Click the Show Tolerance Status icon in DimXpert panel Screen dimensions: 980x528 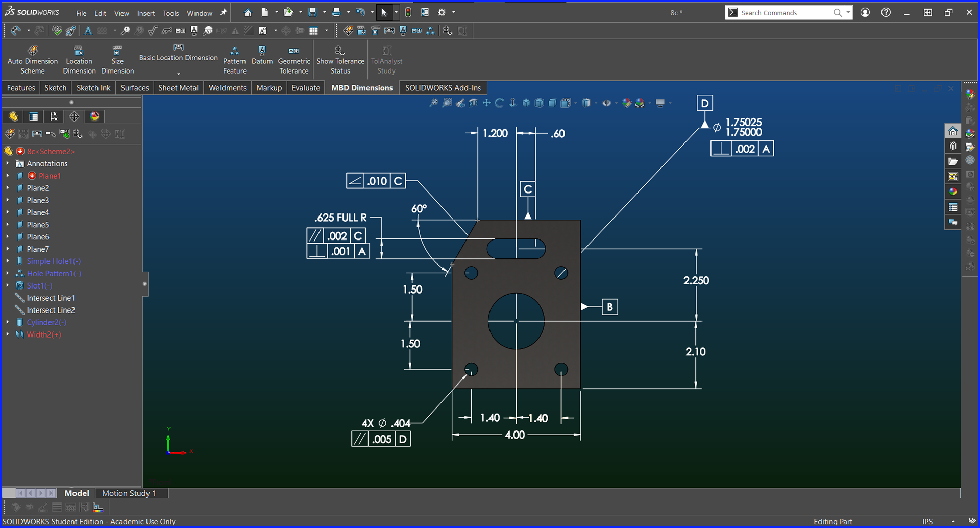tap(78, 134)
